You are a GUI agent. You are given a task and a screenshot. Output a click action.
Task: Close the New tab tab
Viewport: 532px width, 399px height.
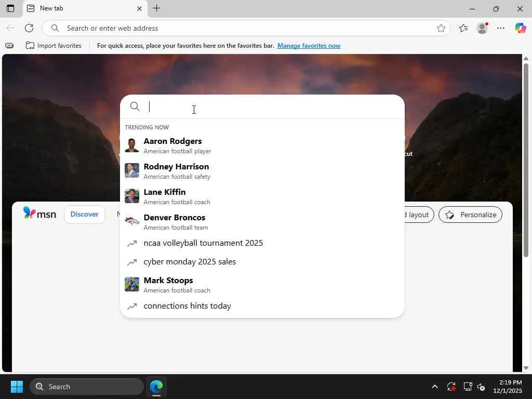click(x=139, y=8)
